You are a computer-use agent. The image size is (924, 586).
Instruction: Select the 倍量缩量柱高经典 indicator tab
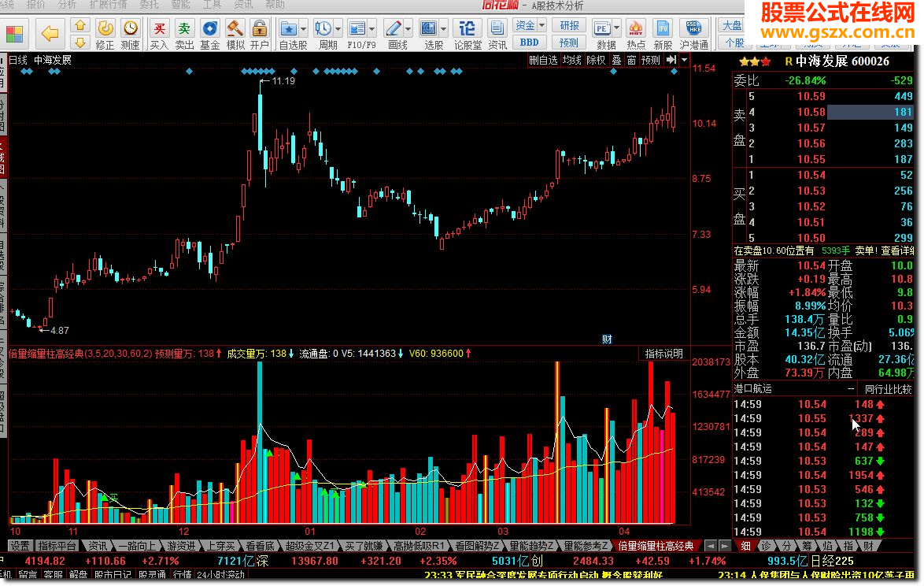pos(656,546)
